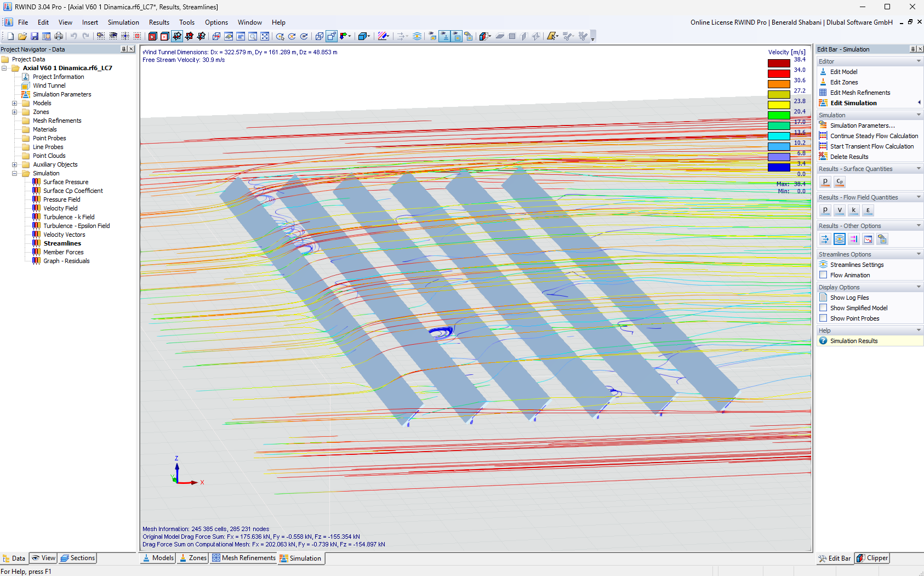Select Turbulence k field icon
924x576 pixels.
click(853, 210)
